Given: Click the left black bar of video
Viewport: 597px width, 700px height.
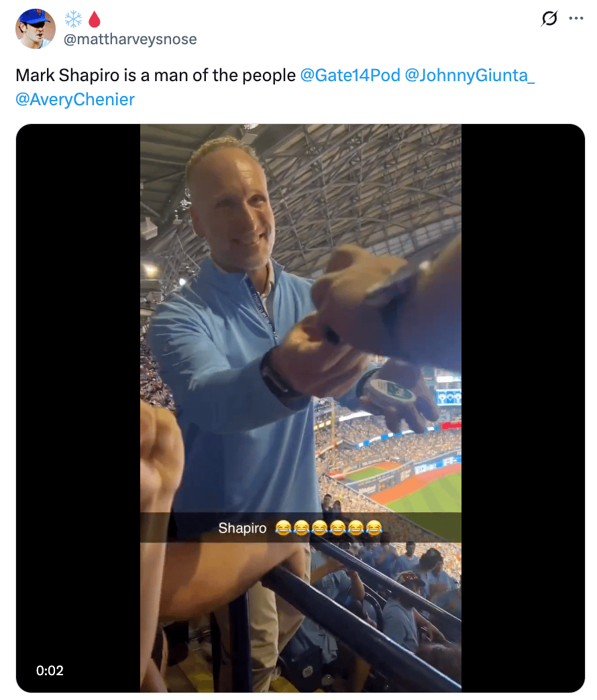Looking at the screenshot, I should tap(78, 408).
